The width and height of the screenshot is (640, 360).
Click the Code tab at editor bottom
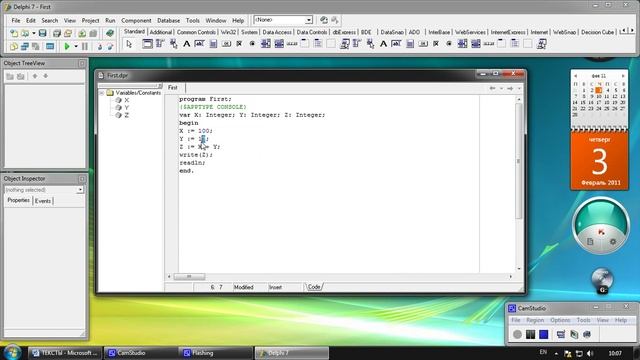click(x=314, y=287)
